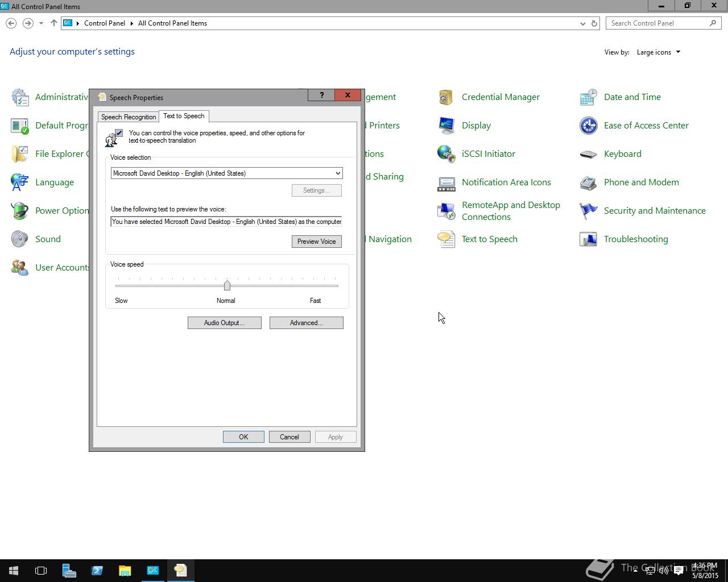
Task: Show hidden tray icons arrow
Action: tap(635, 571)
